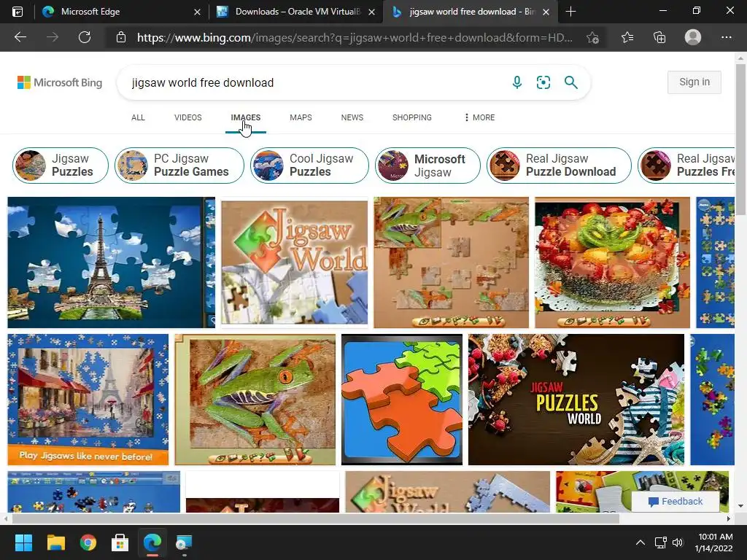Show hidden tray icons chevron
Image resolution: width=747 pixels, height=560 pixels.
click(x=640, y=542)
